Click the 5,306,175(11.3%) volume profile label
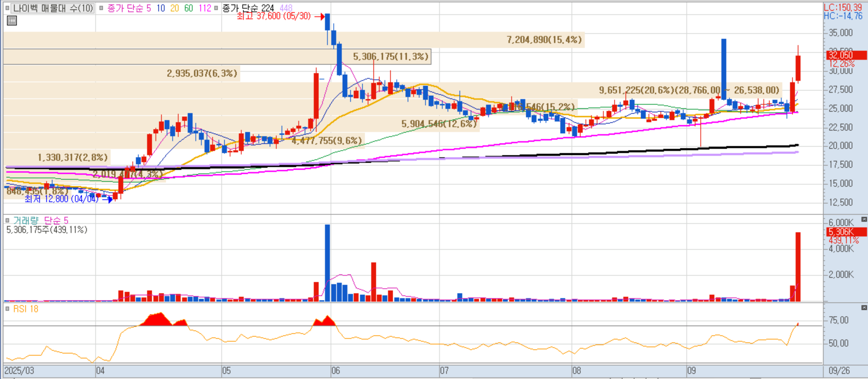The height and width of the screenshot is (379, 868). (x=391, y=57)
